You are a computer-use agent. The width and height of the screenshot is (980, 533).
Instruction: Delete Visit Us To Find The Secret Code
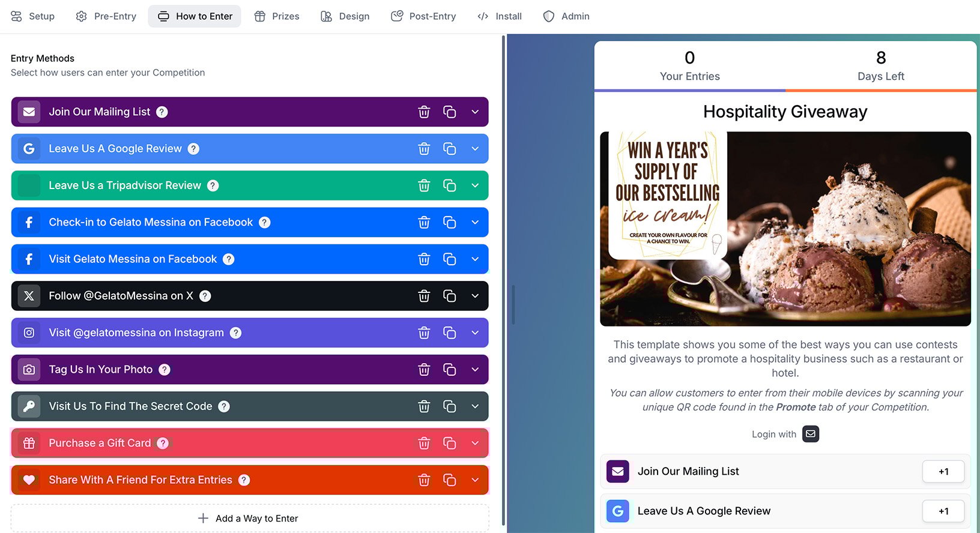[x=424, y=406]
